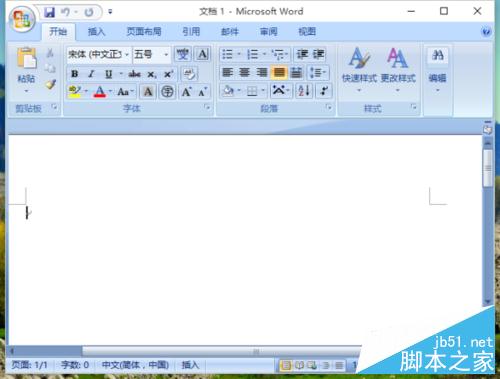Open the font color dropdown arrow
The width and height of the screenshot is (500, 379).
[110, 91]
